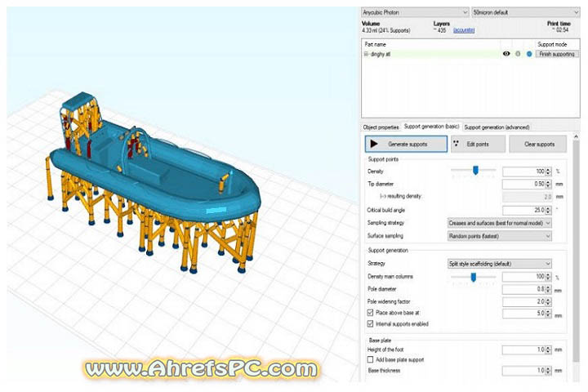The image size is (588, 392).
Task: Click the Support mode column header
Action: pyautogui.click(x=552, y=44)
